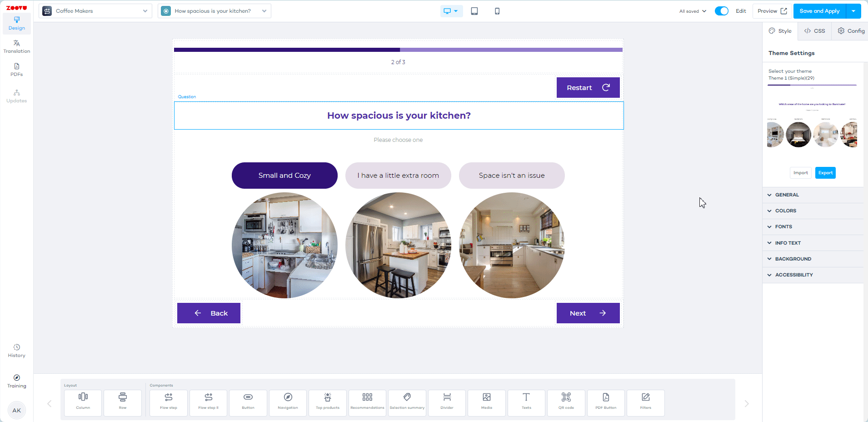Screen dimensions: 868x422
Task: Open the History panel
Action: tap(17, 351)
